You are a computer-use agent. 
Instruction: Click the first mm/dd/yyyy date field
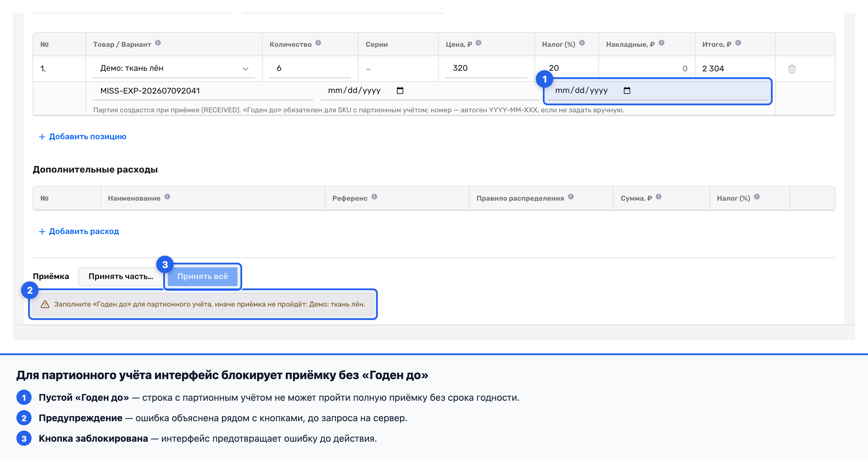tap(430, 91)
